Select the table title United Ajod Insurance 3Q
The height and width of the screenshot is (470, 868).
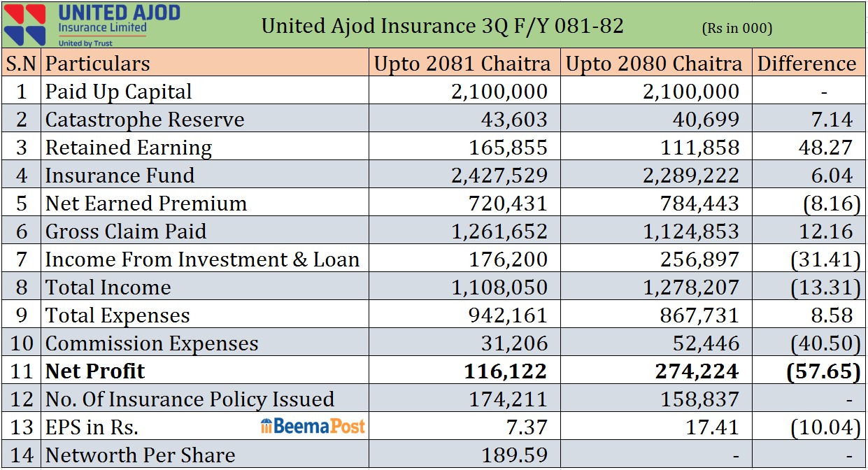pyautogui.click(x=442, y=26)
